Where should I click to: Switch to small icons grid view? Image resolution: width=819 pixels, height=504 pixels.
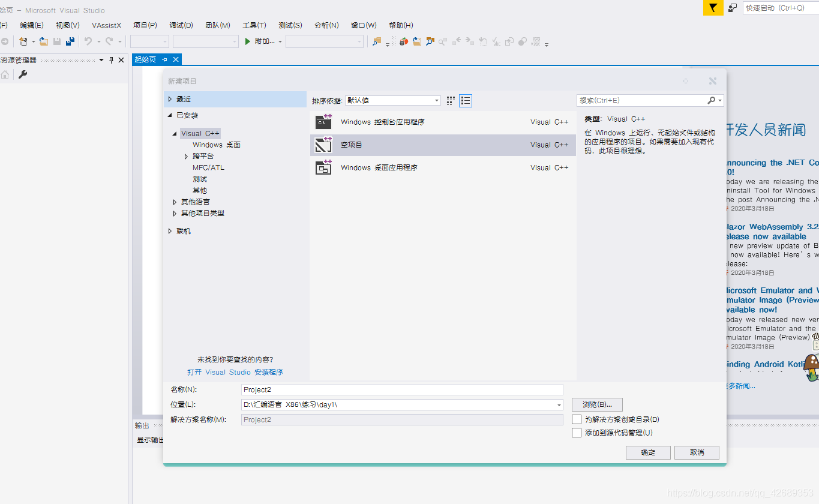[451, 101]
